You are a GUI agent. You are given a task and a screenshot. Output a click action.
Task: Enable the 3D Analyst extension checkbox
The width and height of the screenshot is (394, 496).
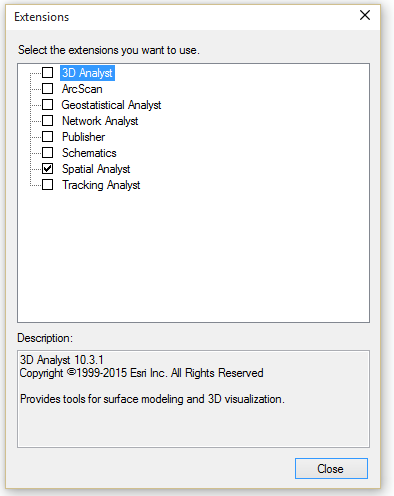47,72
